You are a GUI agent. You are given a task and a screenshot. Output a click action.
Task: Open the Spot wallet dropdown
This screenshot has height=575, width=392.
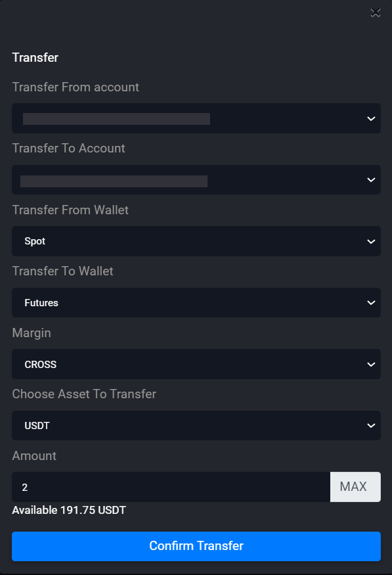click(x=196, y=241)
